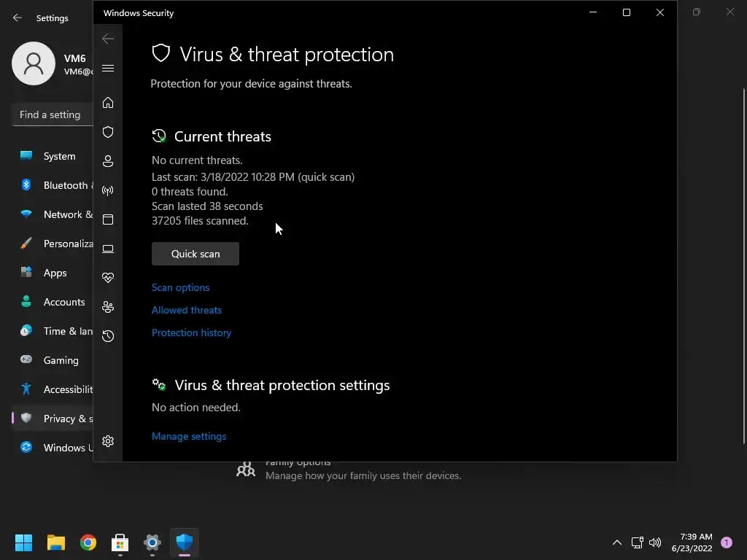Open Protection history clock icon in sidebar
The width and height of the screenshot is (747, 560).
[x=108, y=336]
